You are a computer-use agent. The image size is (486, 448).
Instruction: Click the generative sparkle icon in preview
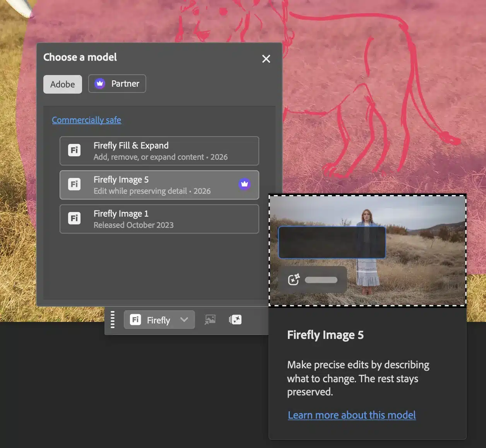coord(294,279)
